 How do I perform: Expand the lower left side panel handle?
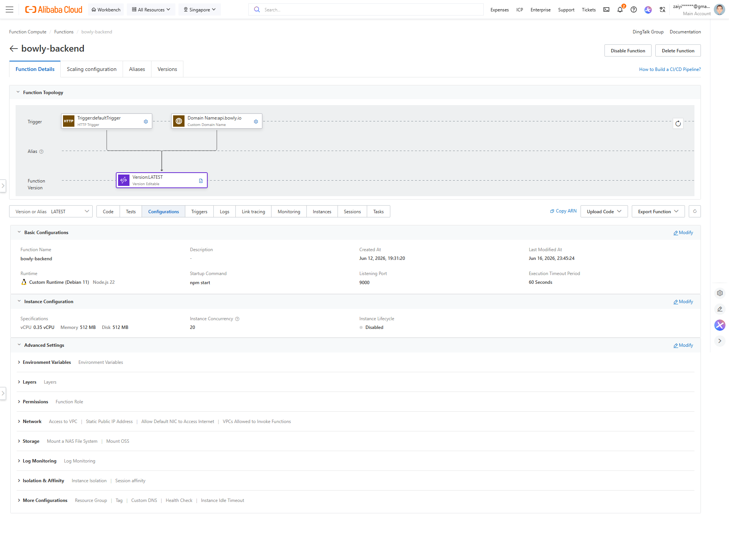coord(3,393)
